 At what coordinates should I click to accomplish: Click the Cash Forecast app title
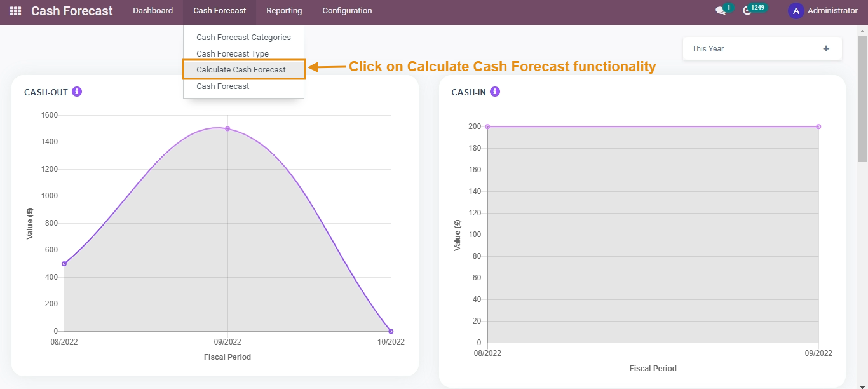(72, 11)
